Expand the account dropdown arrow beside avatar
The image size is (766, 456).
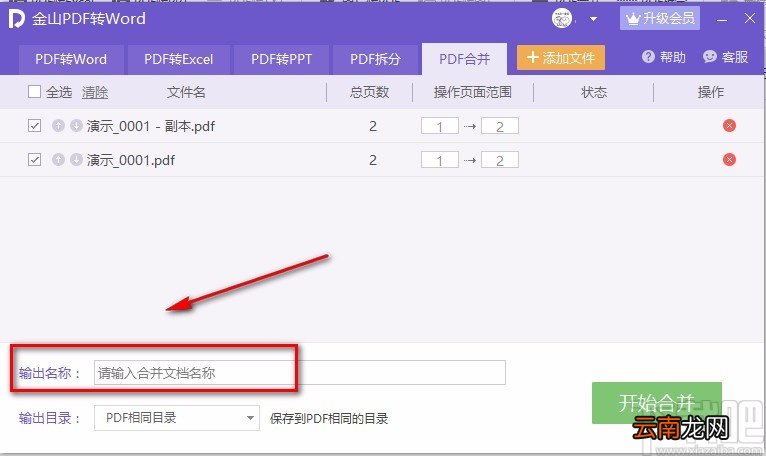[594, 20]
